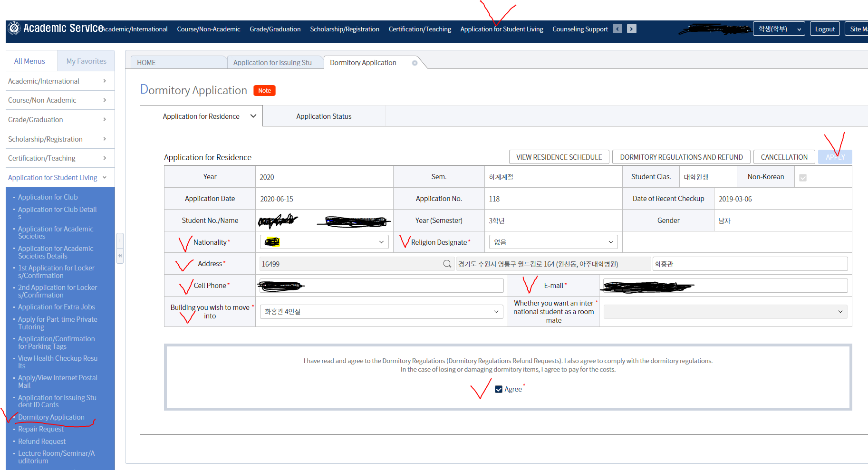868x470 pixels.
Task: Close the Dormitory Application tab
Action: 415,63
